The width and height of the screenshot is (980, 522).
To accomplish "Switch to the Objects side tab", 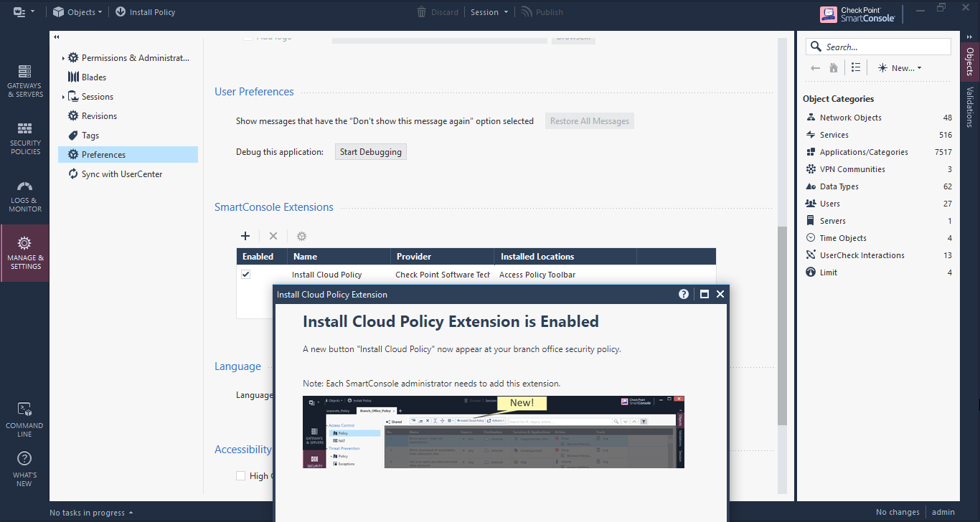I will point(970,61).
